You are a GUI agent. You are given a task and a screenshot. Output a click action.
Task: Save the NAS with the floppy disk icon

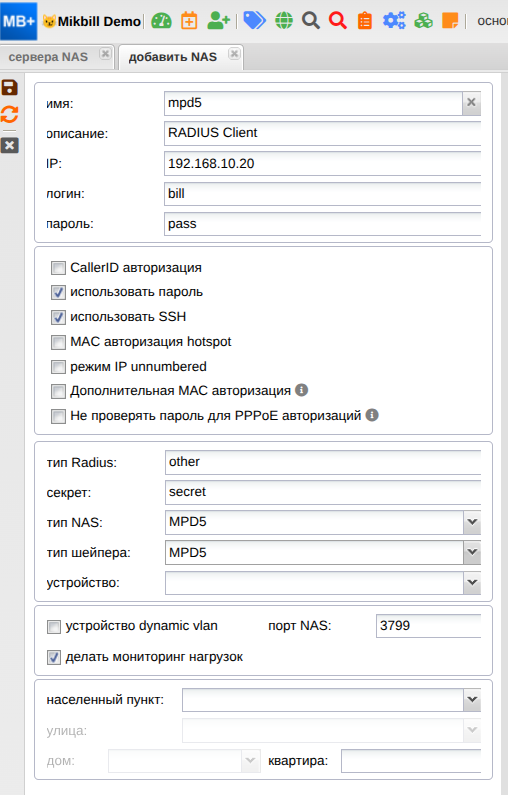point(10,87)
